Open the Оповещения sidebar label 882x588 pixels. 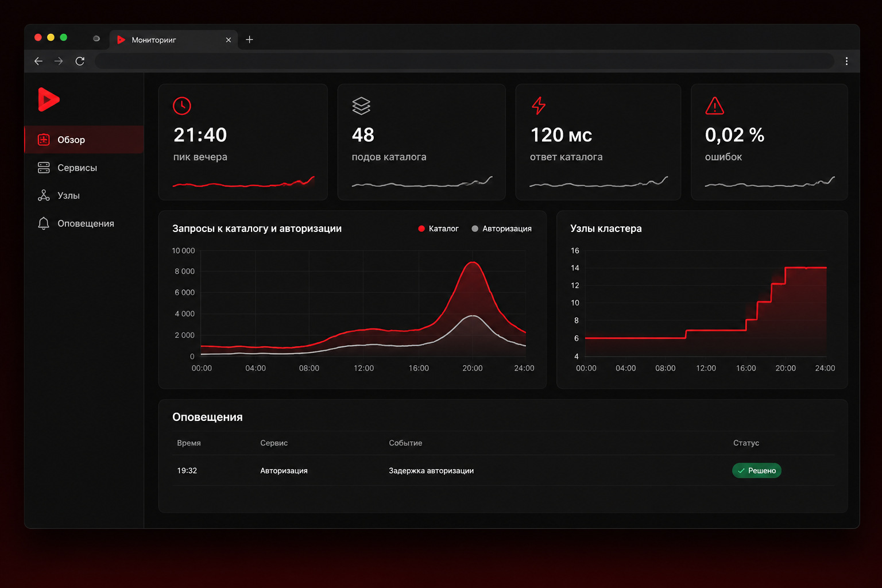(x=86, y=223)
